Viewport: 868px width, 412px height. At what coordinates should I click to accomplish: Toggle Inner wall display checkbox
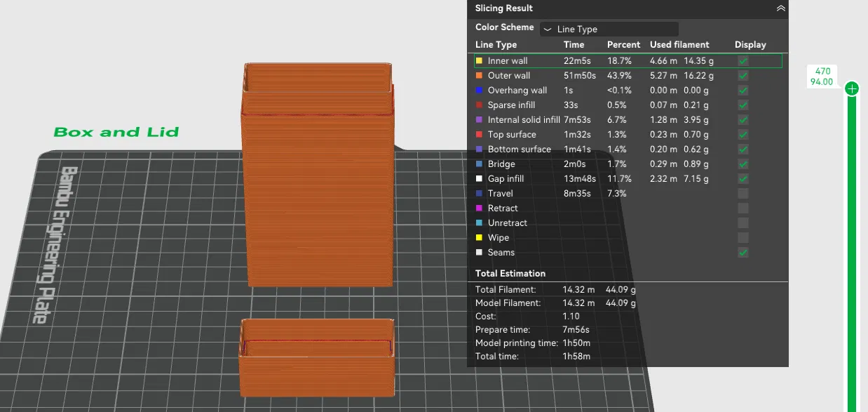click(x=743, y=61)
